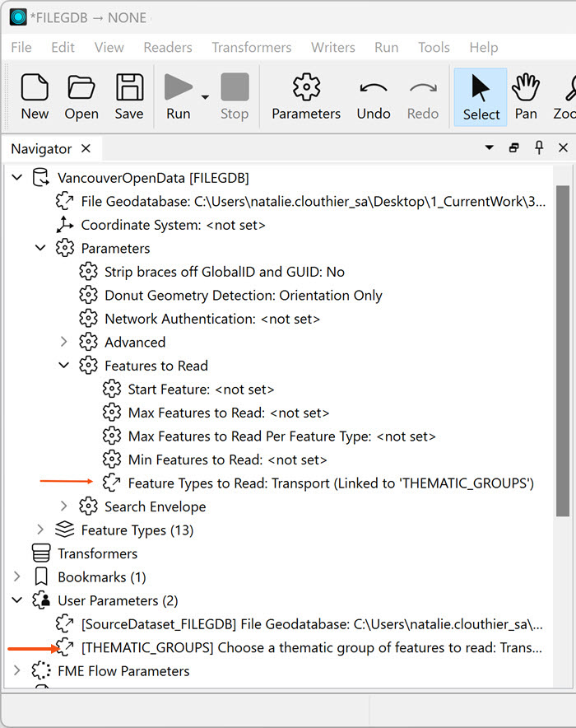Screen dimensions: 576x728
Task: Activate the Select tool
Action: tap(481, 97)
